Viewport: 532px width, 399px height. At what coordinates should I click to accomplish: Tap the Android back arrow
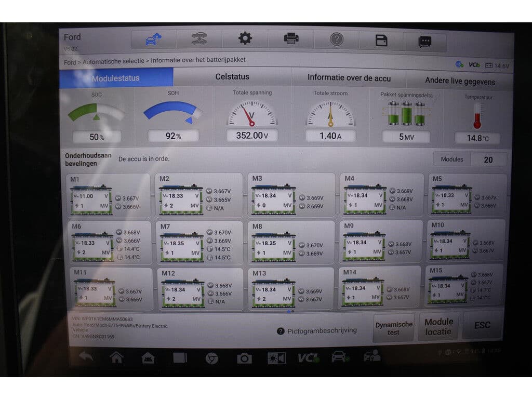(x=86, y=357)
